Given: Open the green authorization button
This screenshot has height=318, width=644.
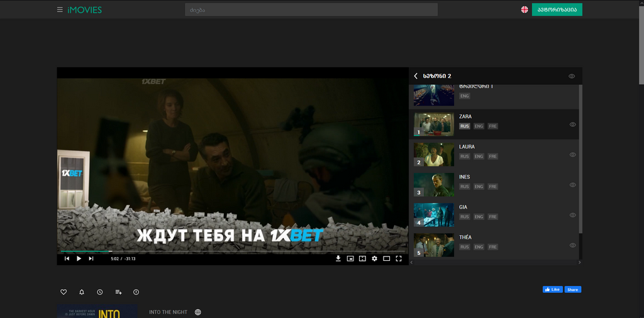Looking at the screenshot, I should coord(557,9).
